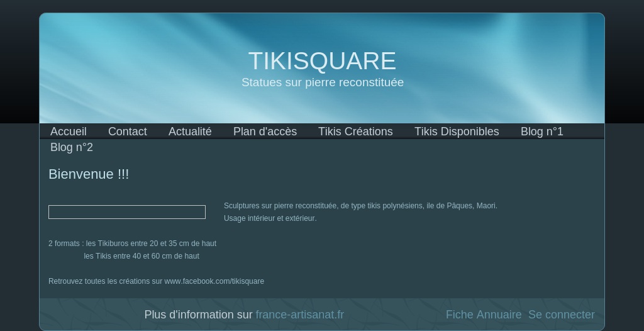Click the line Tikis entre 40 et 60 cm
This screenshot has height=331, width=644.
click(x=142, y=256)
